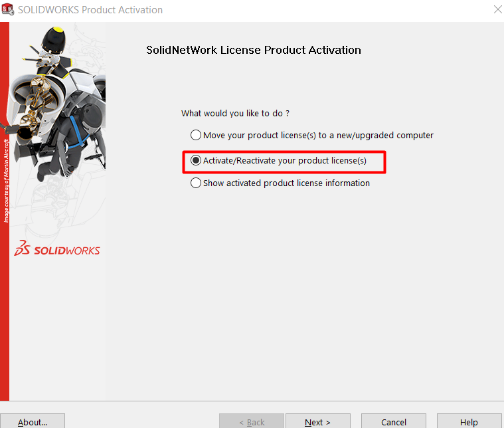Proceed with the Next button
The width and height of the screenshot is (504, 428).
(x=318, y=421)
